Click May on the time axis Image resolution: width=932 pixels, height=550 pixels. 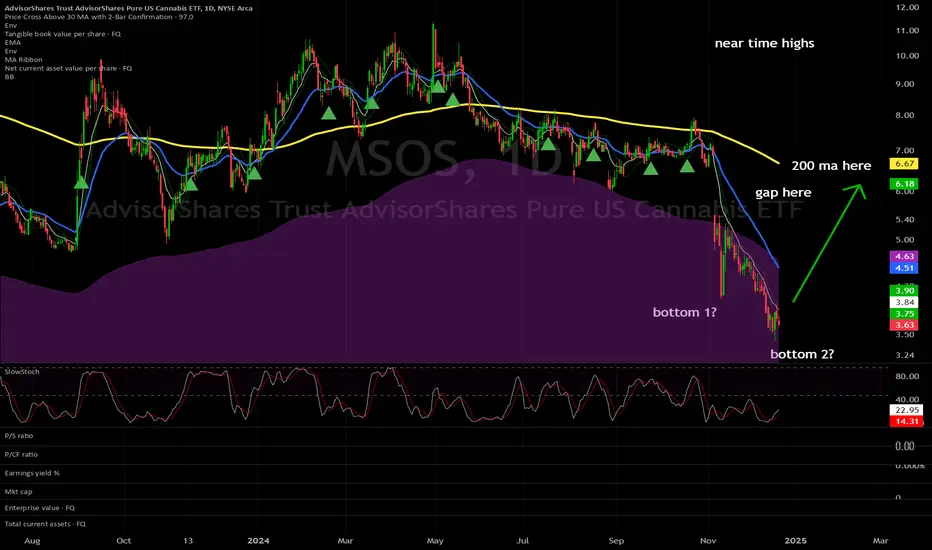[x=435, y=540]
